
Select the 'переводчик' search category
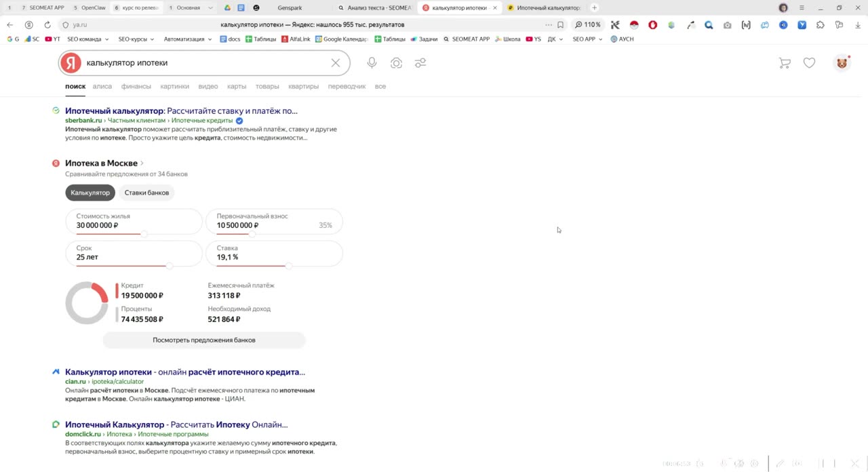click(x=347, y=86)
